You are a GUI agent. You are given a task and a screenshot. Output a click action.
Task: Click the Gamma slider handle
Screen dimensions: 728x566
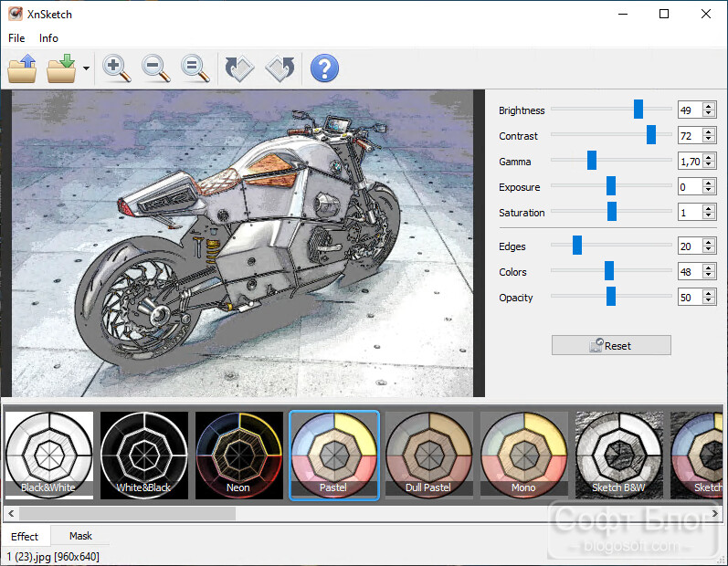tap(592, 160)
